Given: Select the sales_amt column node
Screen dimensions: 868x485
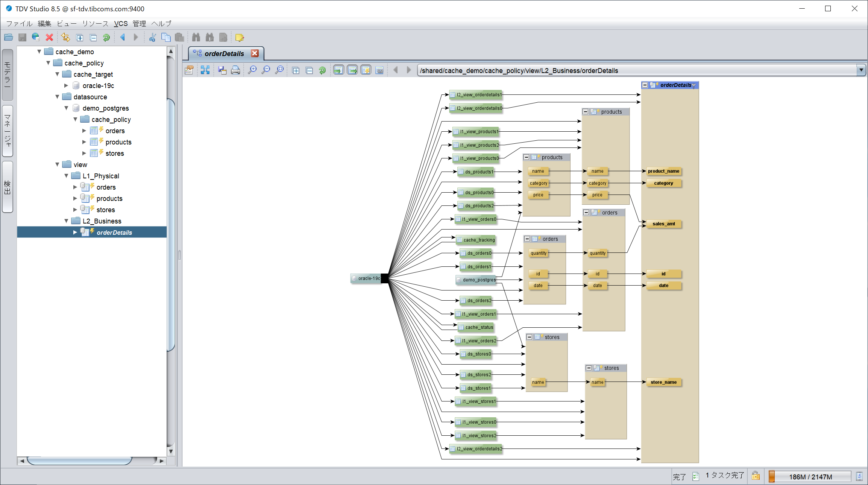Looking at the screenshot, I should 664,224.
